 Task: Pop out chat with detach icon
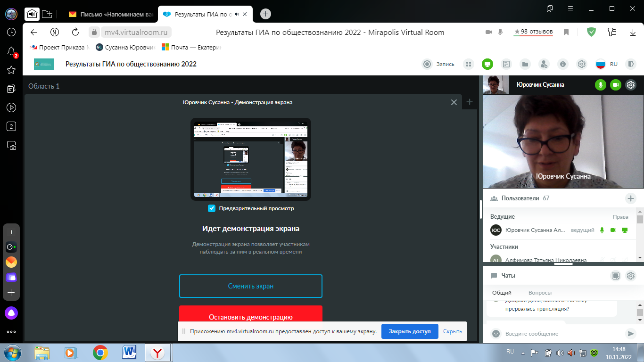(x=616, y=276)
